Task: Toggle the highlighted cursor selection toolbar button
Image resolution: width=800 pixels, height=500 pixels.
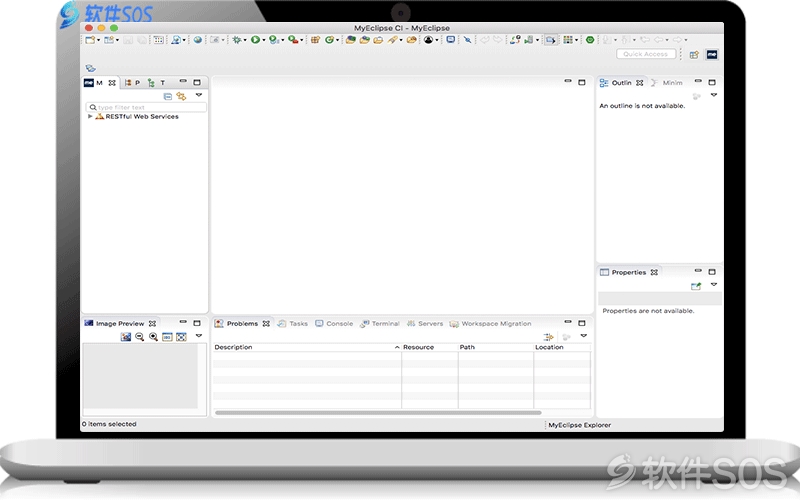Action: (x=551, y=40)
